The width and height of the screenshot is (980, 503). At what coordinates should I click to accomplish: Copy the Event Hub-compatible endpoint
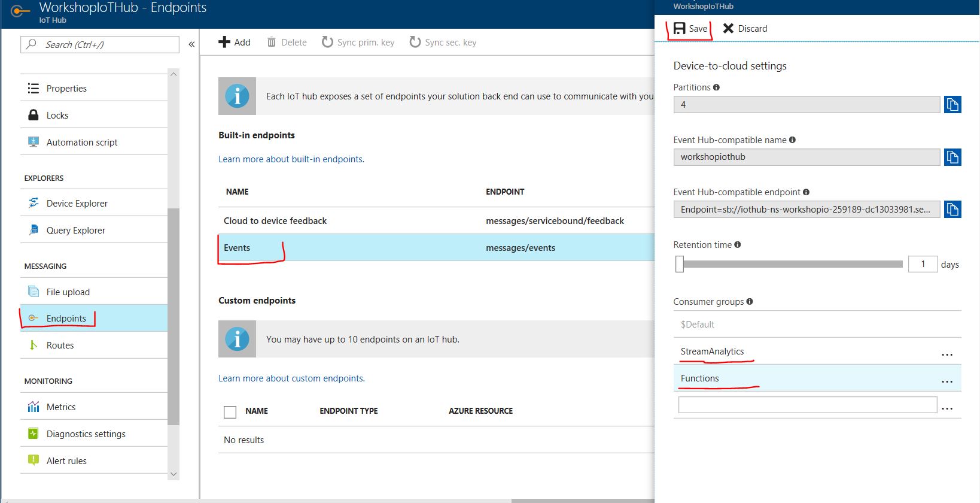pos(952,209)
